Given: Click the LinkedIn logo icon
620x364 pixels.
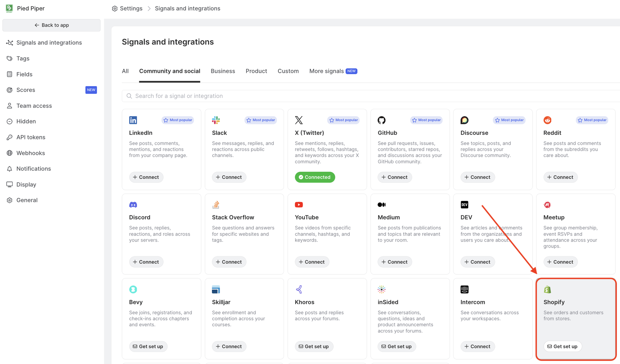Looking at the screenshot, I should coord(133,120).
